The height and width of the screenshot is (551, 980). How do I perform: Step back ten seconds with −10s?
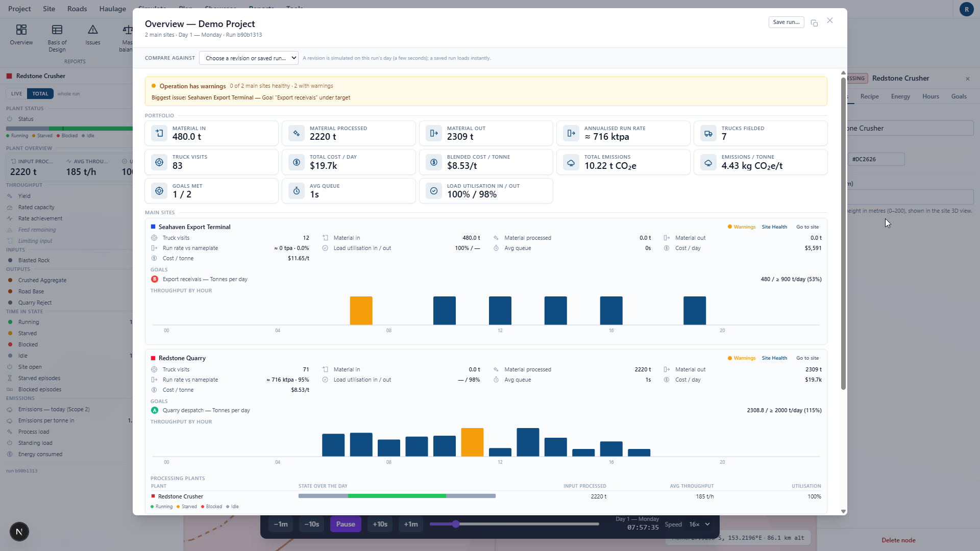311,524
